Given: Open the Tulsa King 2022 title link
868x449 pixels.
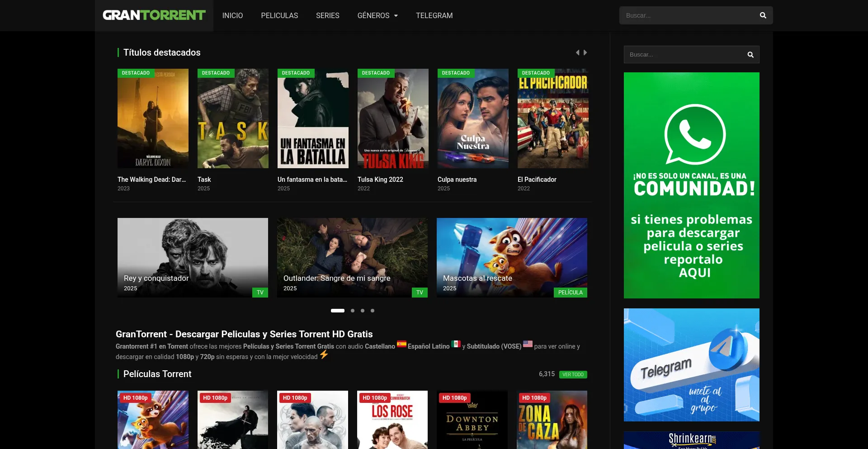Looking at the screenshot, I should pyautogui.click(x=380, y=180).
